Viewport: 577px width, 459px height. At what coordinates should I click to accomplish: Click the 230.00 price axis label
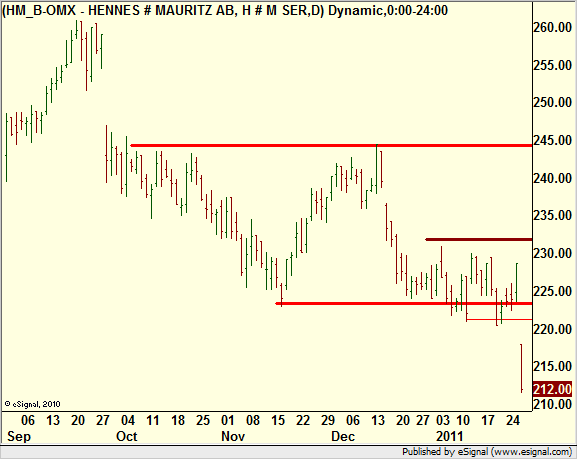pyautogui.click(x=553, y=253)
